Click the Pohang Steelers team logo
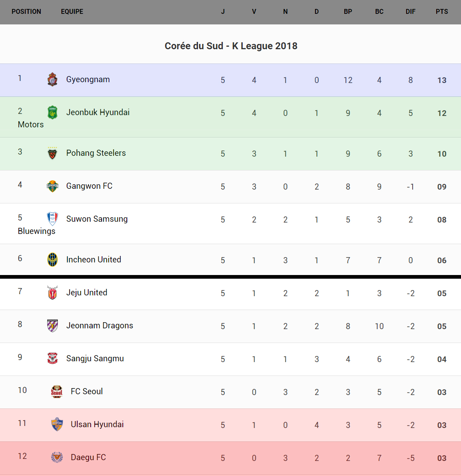 [52, 153]
